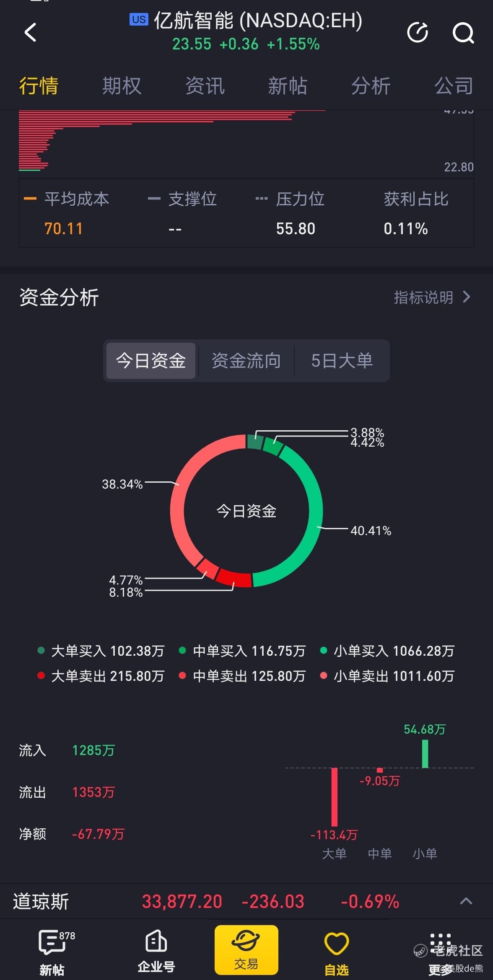
Task: Switch to the 资讯 tab
Action: 205,86
